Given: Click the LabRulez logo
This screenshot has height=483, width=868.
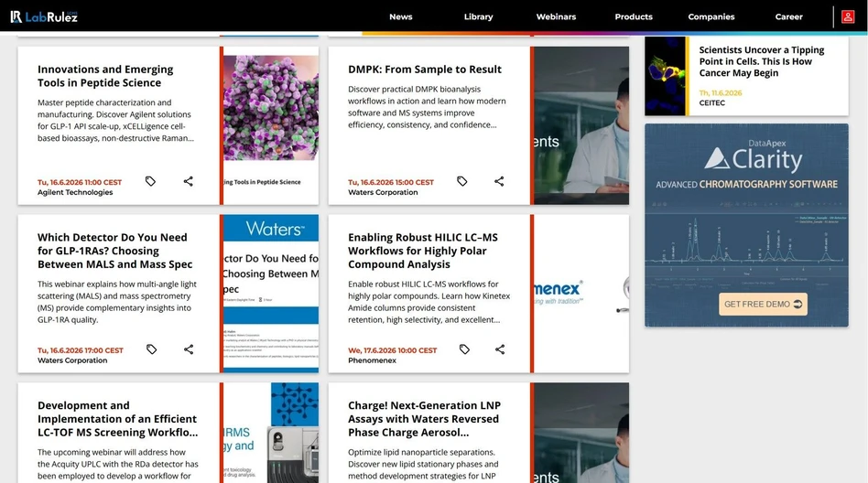Looking at the screenshot, I should point(44,16).
